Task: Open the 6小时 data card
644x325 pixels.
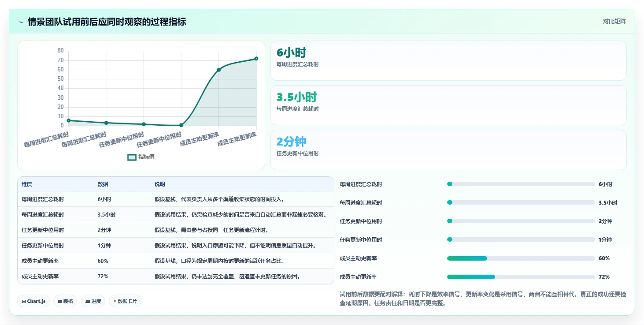Action: (448, 61)
